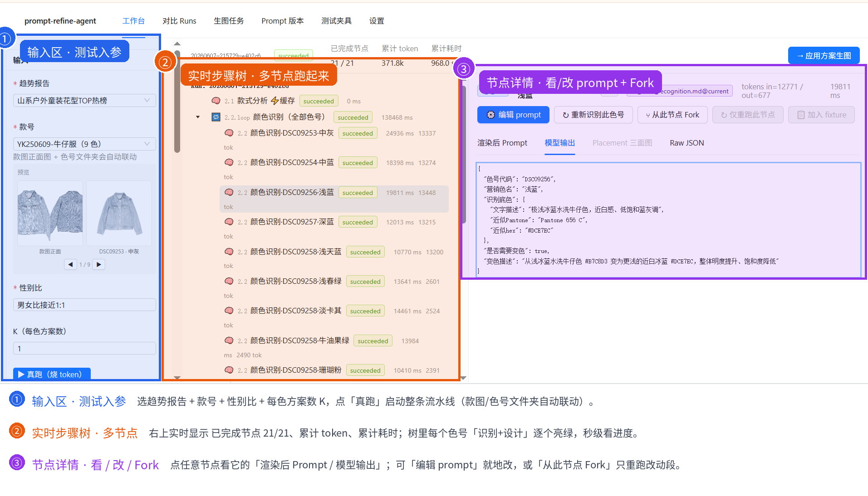Switch to 模型输出 tab
This screenshot has width=868, height=496.
(x=559, y=143)
